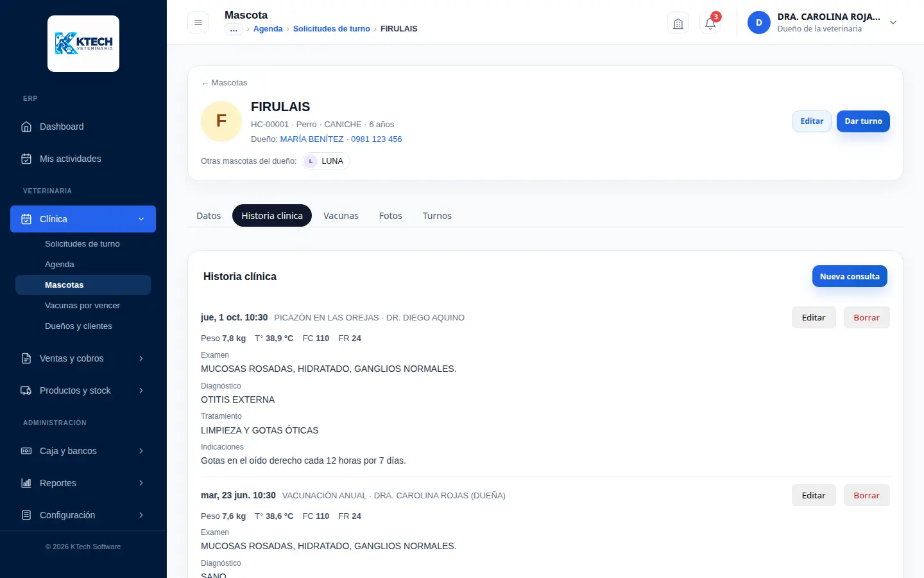Toggle the sidebar hamburger menu icon
This screenshot has width=924, height=578.
198,22
